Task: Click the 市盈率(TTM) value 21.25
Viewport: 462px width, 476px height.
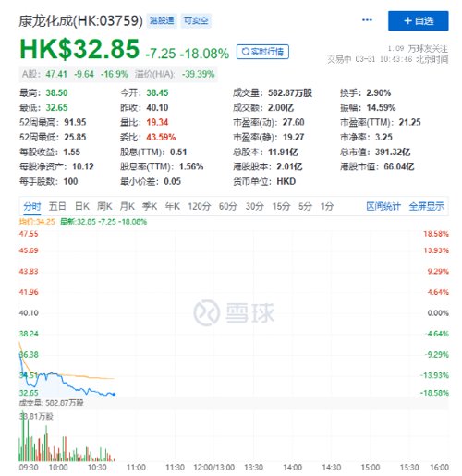Action: click(409, 122)
